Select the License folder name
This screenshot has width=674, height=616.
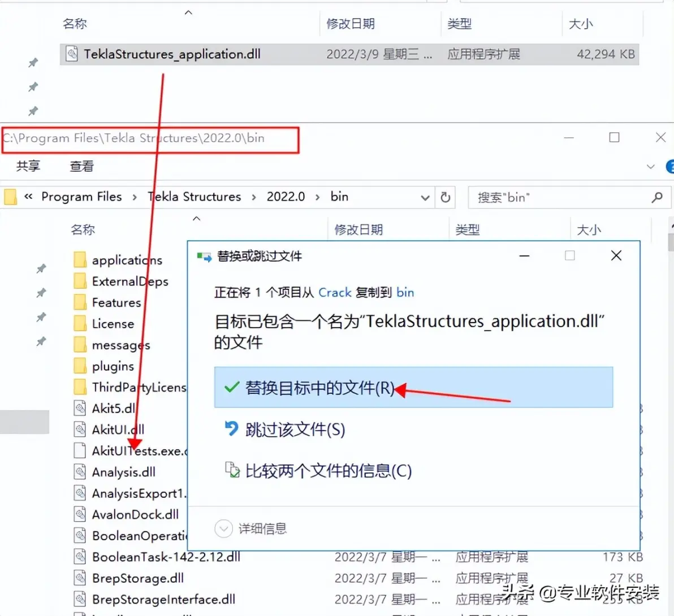coord(113,323)
